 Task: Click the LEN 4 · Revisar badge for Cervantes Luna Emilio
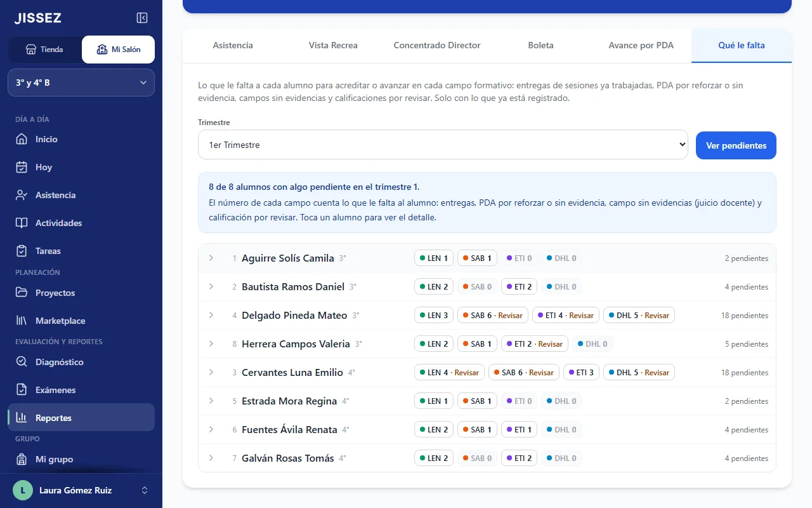[449, 372]
